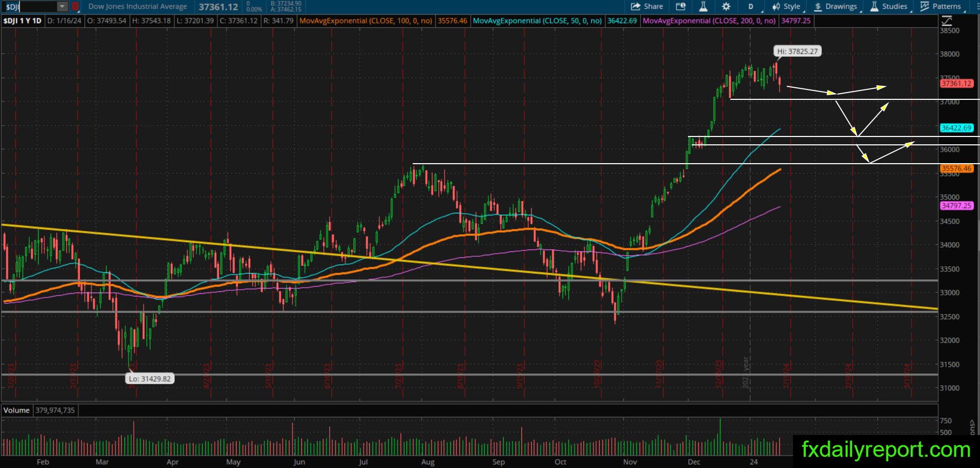This screenshot has width=980, height=468.
Task: Click the "L: 37201.39" low value
Action: (195, 21)
